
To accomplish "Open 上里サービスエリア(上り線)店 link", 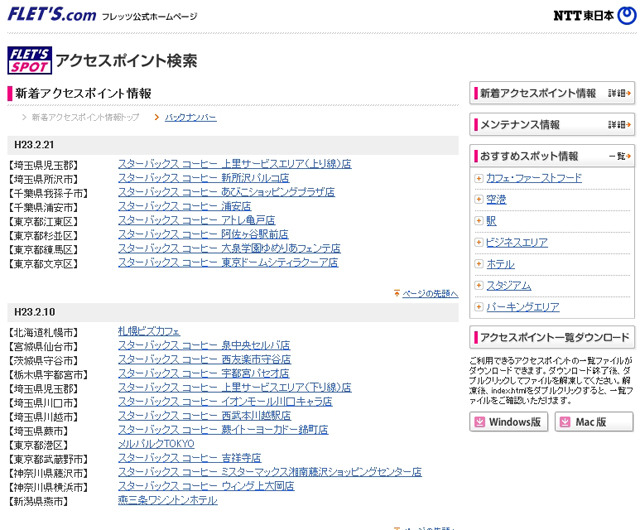I will 235,164.
